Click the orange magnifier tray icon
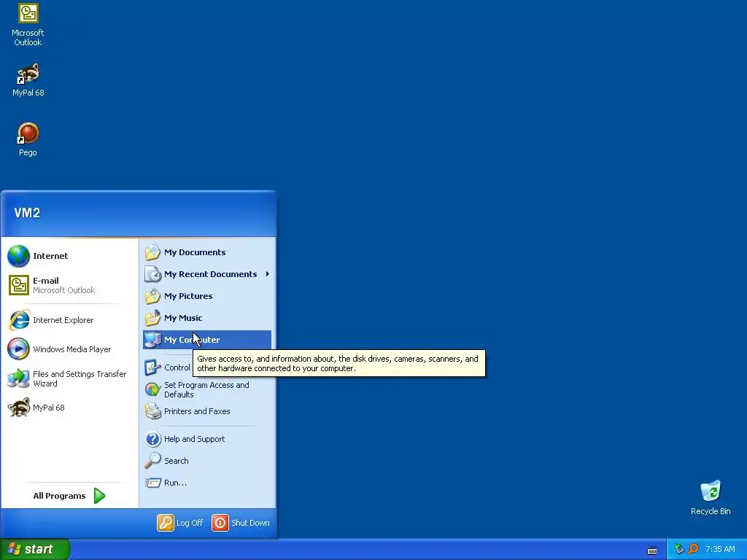 click(694, 549)
